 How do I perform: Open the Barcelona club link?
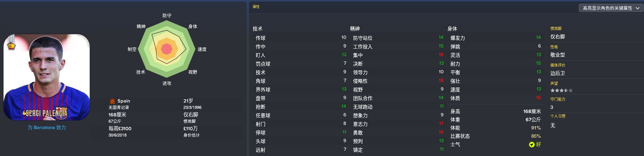[x=47, y=128]
